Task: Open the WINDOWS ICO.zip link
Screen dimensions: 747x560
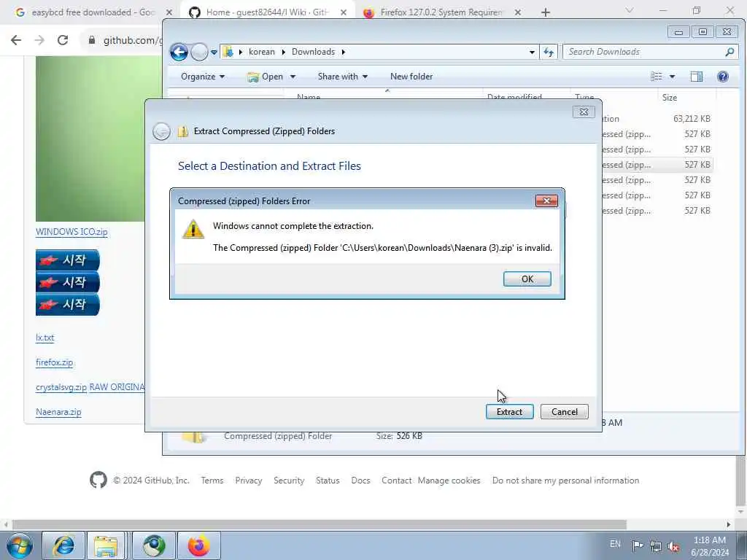Action: point(71,232)
